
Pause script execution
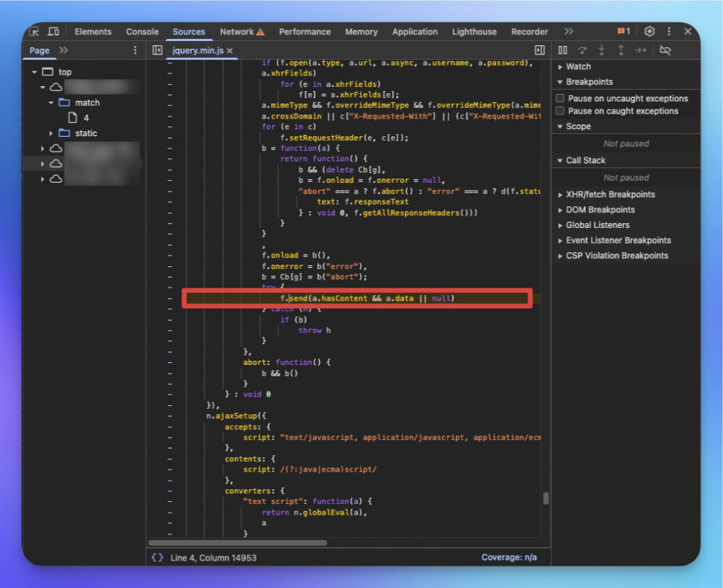point(563,50)
